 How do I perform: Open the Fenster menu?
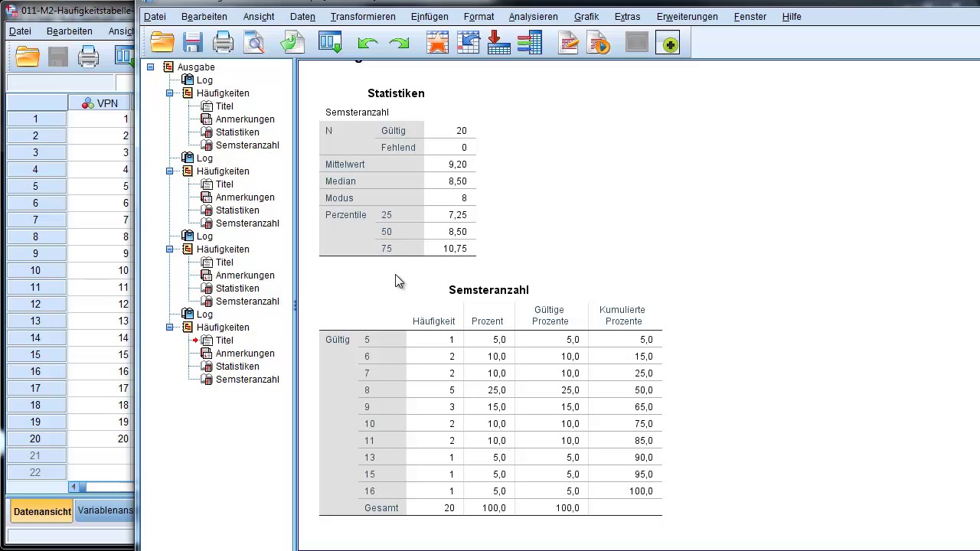pos(750,16)
